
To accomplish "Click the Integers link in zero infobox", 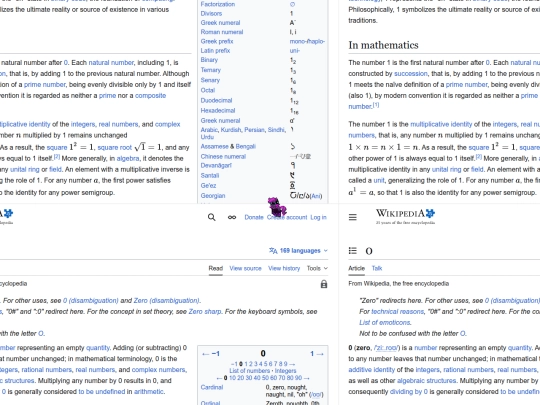I will point(285,371).
